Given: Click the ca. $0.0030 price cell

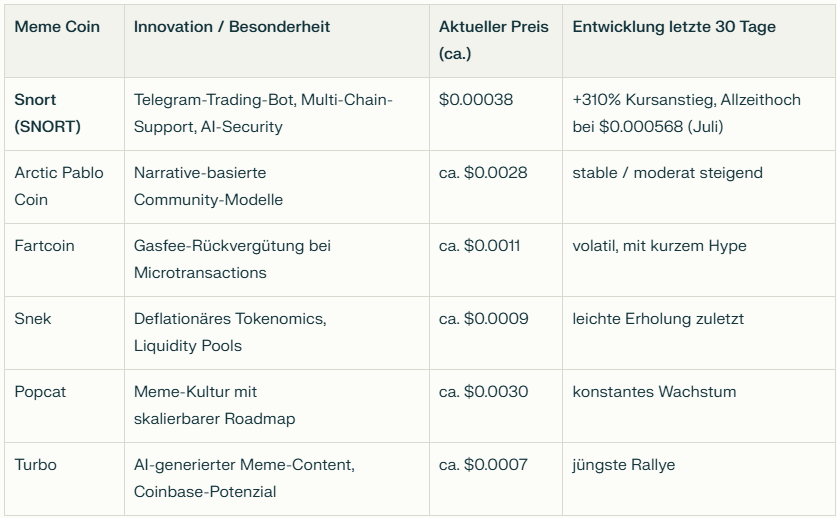Looking at the screenshot, I should 483,392.
